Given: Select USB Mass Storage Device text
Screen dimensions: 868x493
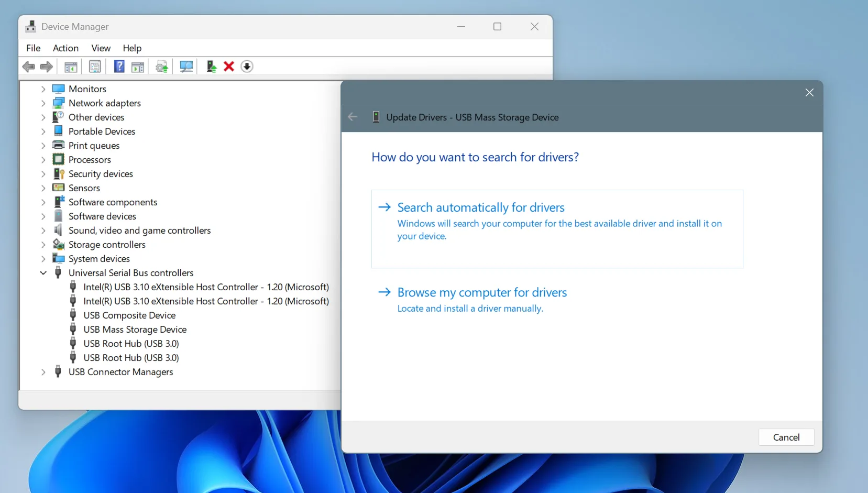Looking at the screenshot, I should [x=135, y=330].
